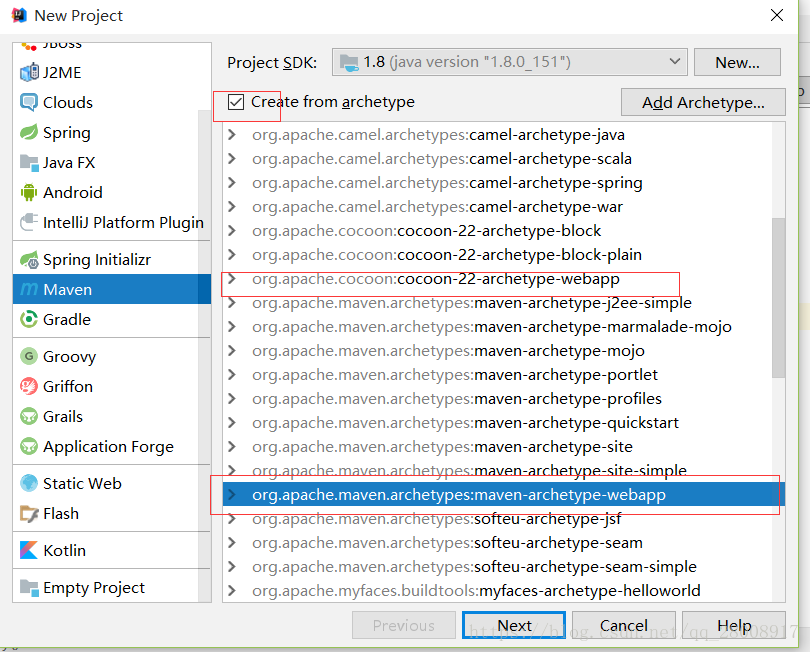
Task: Click the Empty Project folder icon
Action: pos(29,587)
